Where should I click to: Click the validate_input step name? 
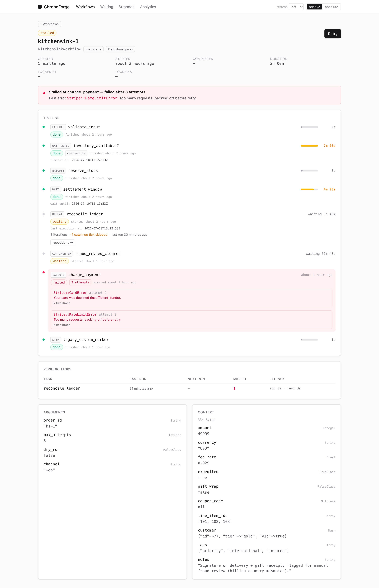tap(84, 127)
